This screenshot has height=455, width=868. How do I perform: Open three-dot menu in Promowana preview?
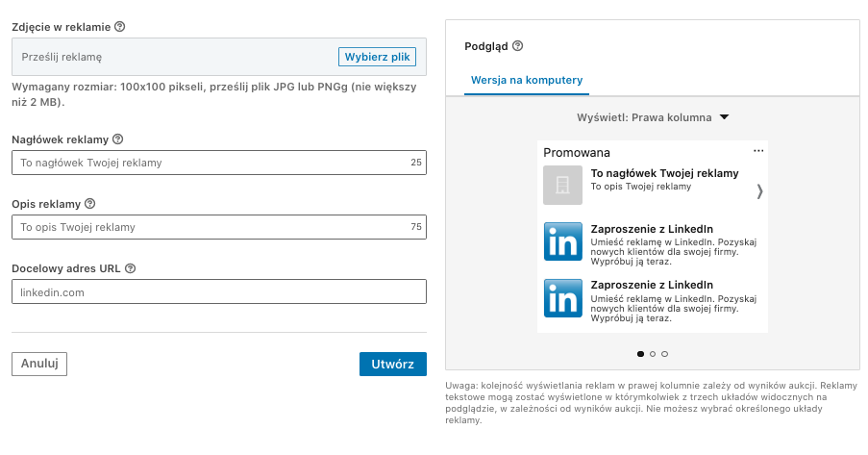tap(758, 151)
